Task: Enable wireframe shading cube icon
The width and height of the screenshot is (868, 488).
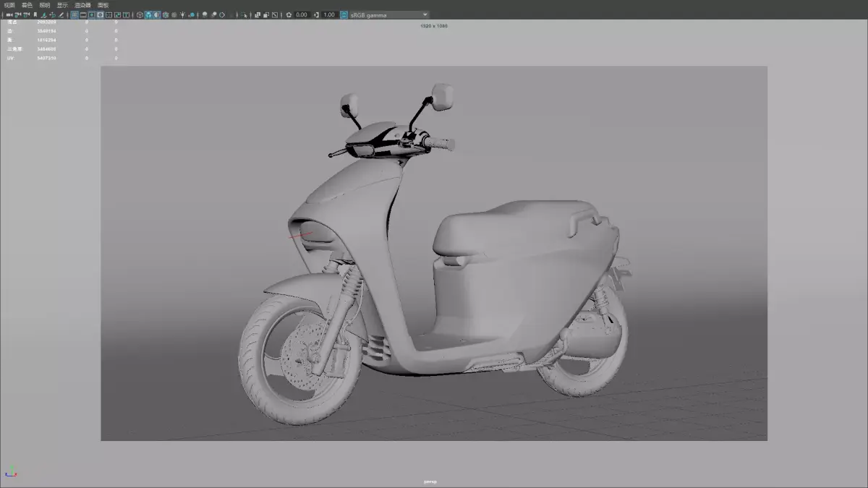Action: pos(140,14)
